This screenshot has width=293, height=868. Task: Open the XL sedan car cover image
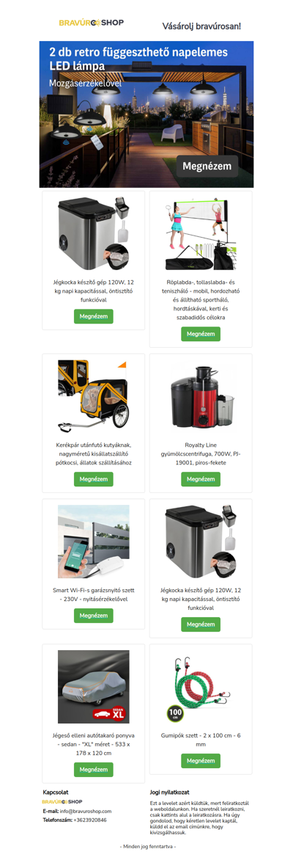coord(94,687)
